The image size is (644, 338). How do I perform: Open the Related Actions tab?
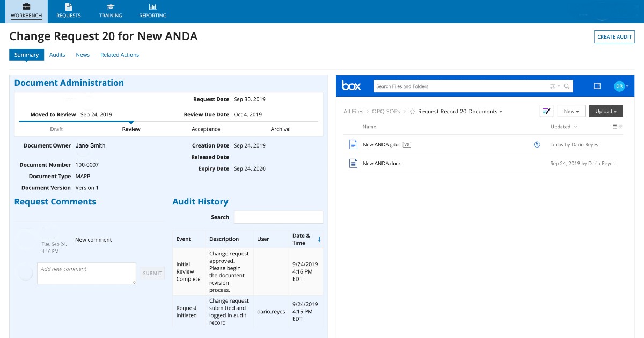[119, 55]
